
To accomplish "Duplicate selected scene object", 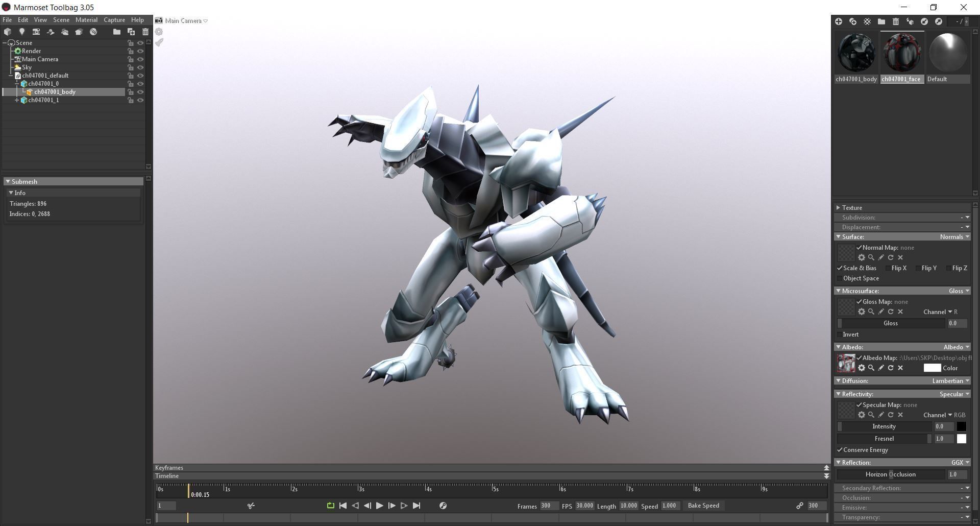I will click(131, 32).
